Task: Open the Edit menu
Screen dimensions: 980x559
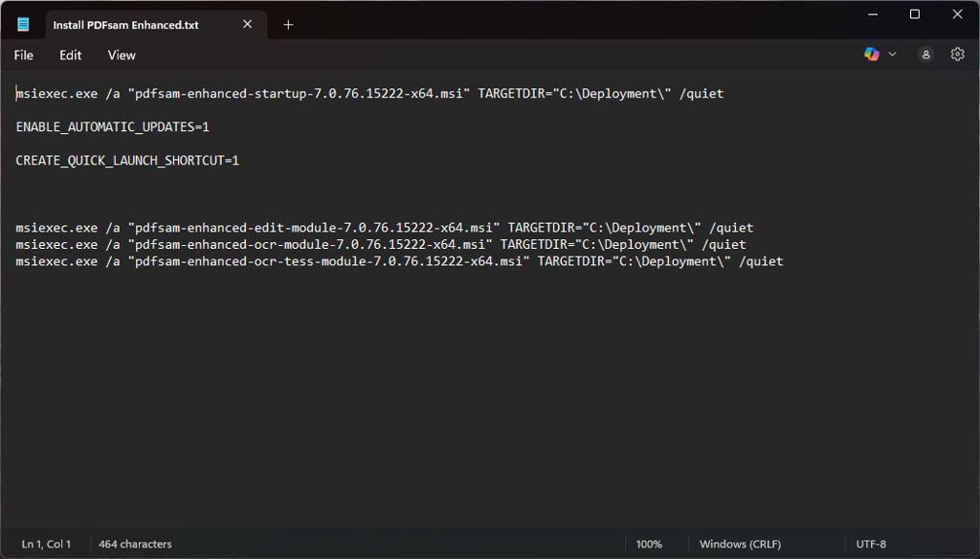Action: click(x=71, y=55)
